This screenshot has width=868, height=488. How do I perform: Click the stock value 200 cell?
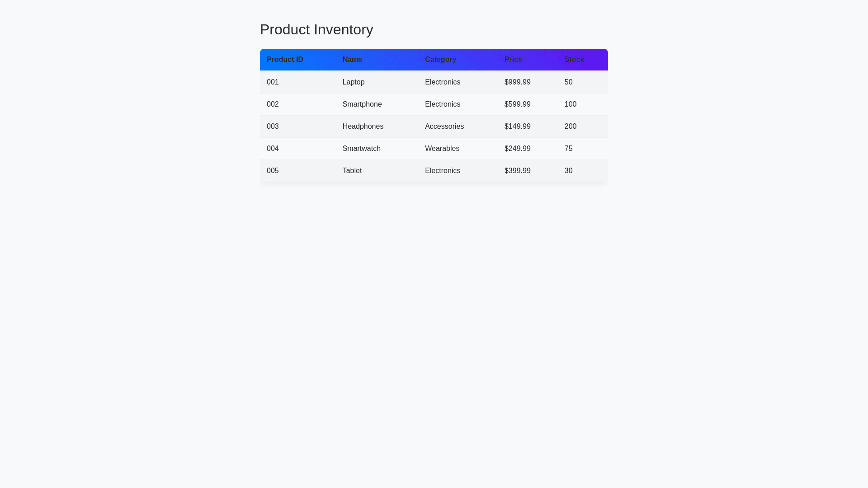click(571, 127)
